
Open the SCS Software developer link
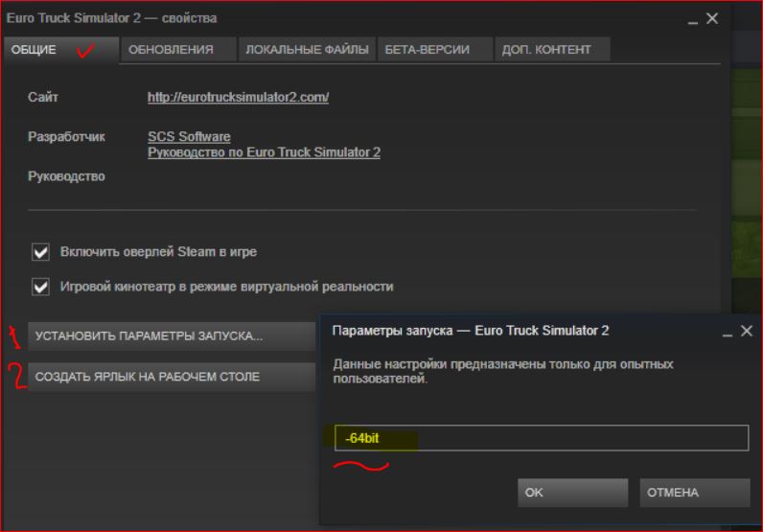pos(189,136)
